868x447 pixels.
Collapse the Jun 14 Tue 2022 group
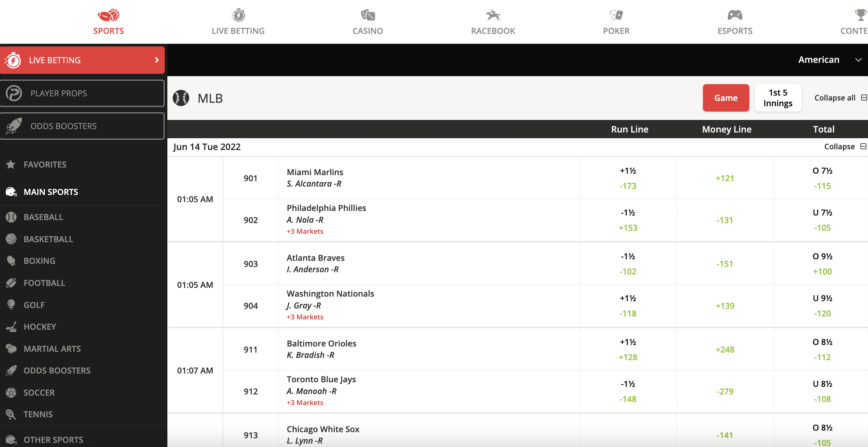pos(845,147)
